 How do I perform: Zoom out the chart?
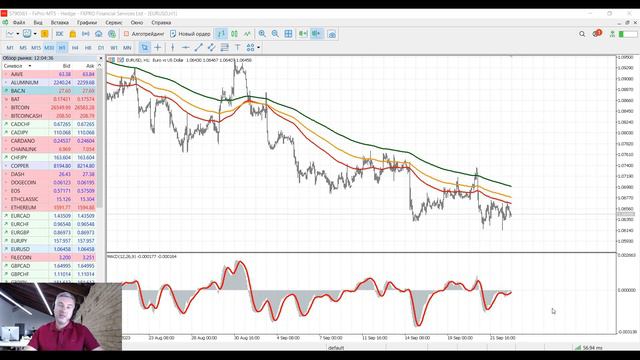[275, 34]
